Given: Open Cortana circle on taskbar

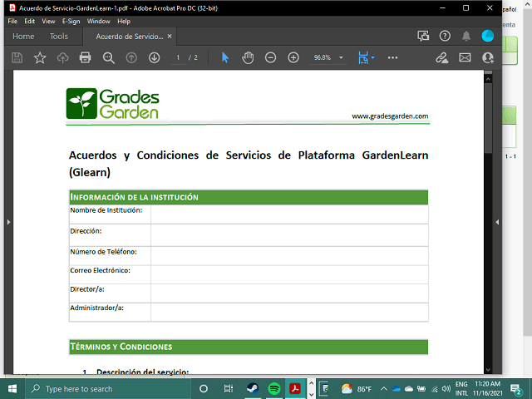Looking at the screenshot, I should click(x=204, y=389).
